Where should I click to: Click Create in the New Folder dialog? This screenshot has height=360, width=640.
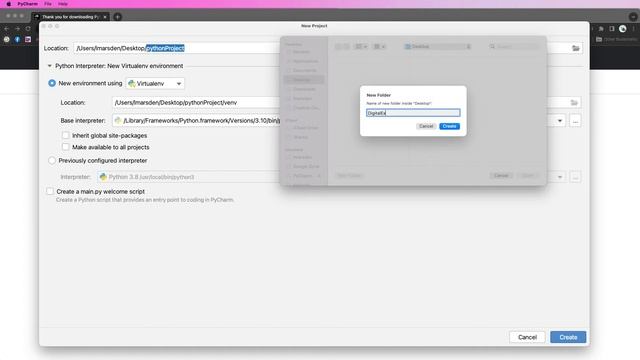[449, 126]
